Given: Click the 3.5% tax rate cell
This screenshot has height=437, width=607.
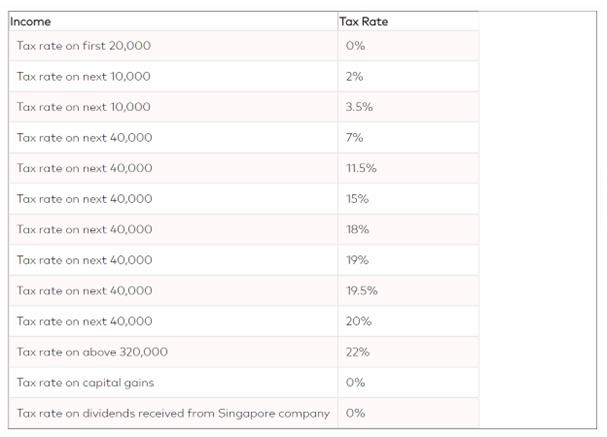Looking at the screenshot, I should point(358,107).
